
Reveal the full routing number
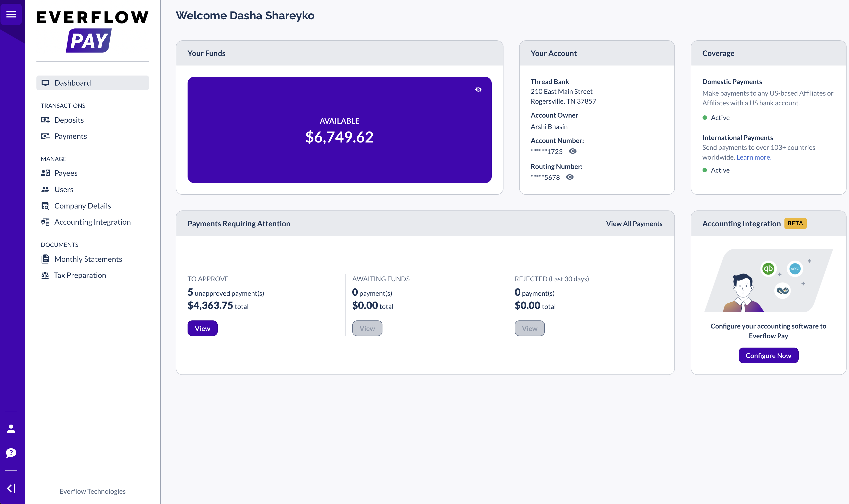pos(570,177)
